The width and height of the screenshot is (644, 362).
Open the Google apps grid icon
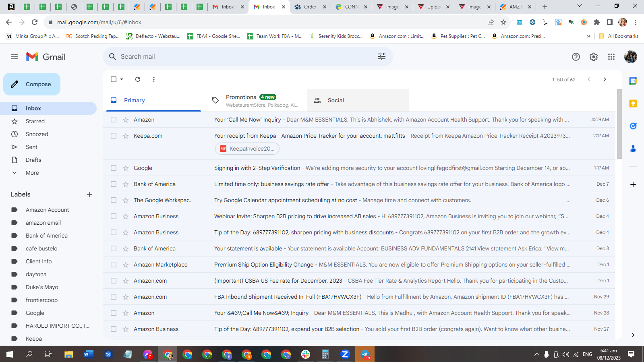(x=611, y=57)
